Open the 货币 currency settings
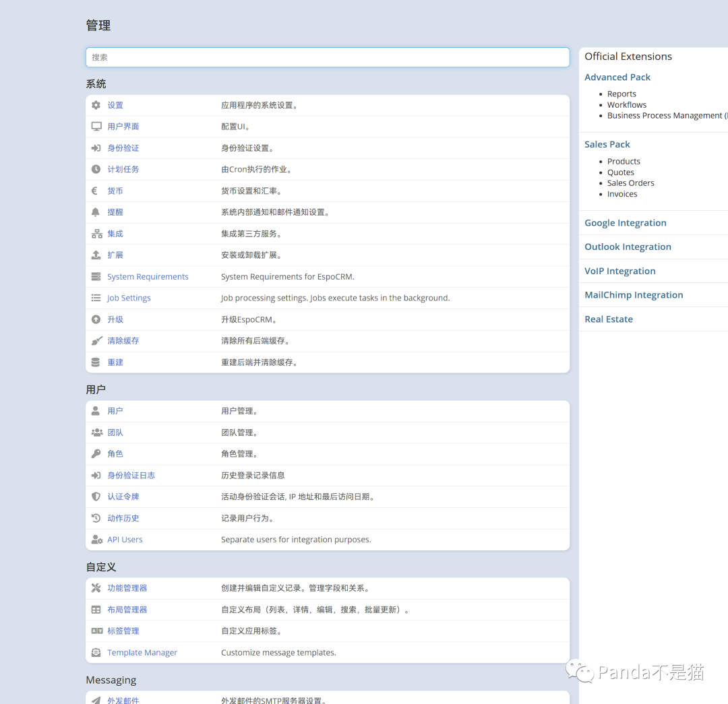The image size is (728, 704). pyautogui.click(x=115, y=191)
